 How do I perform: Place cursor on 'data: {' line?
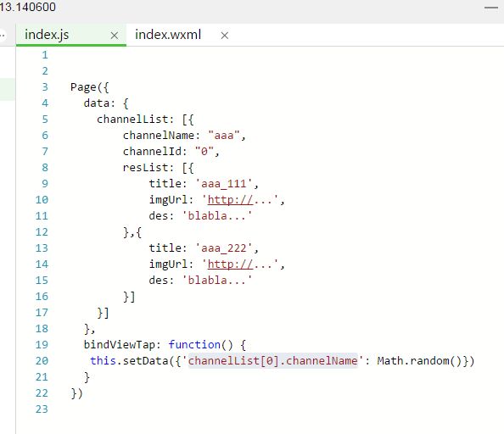(106, 103)
